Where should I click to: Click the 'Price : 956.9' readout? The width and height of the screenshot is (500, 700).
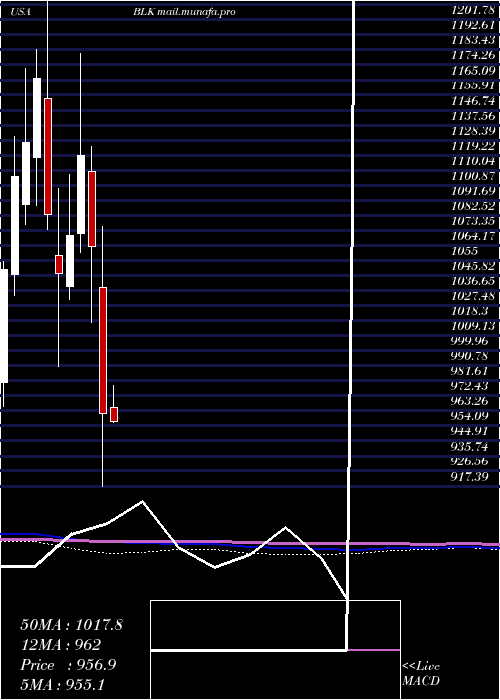tap(68, 665)
